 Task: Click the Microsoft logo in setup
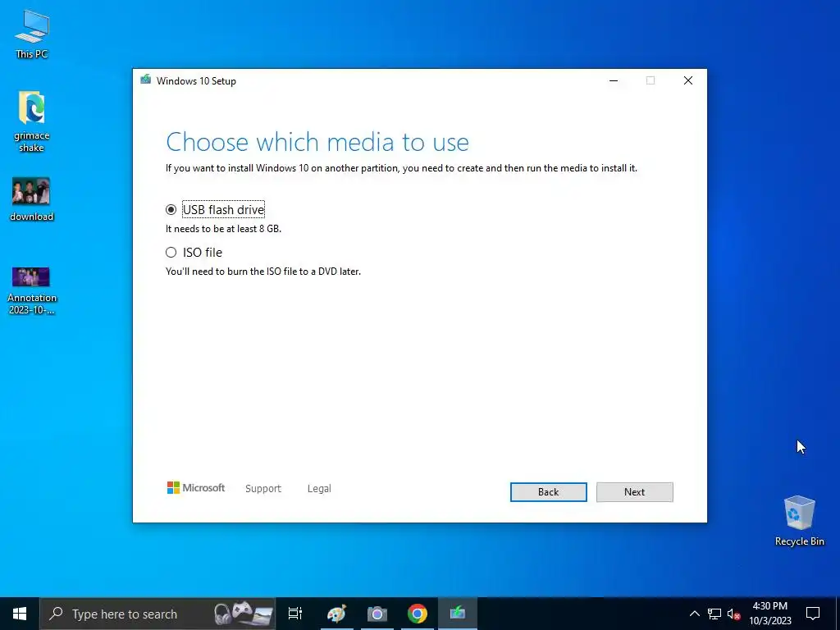point(196,488)
